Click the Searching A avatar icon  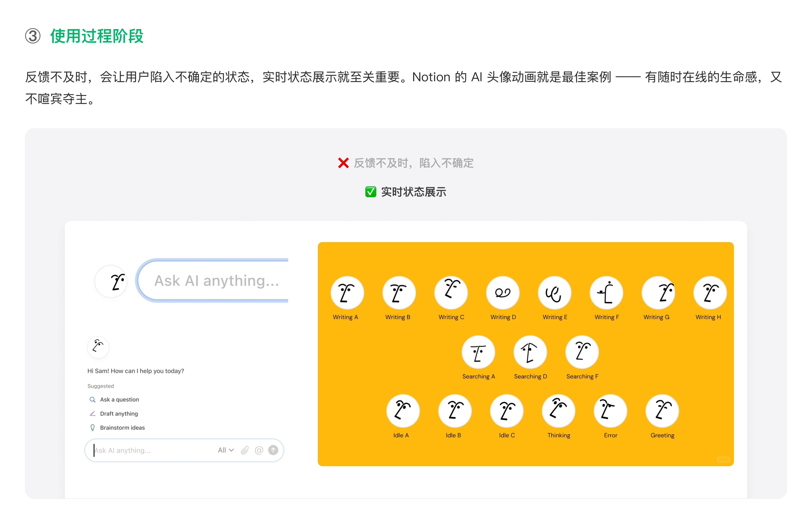(x=478, y=352)
